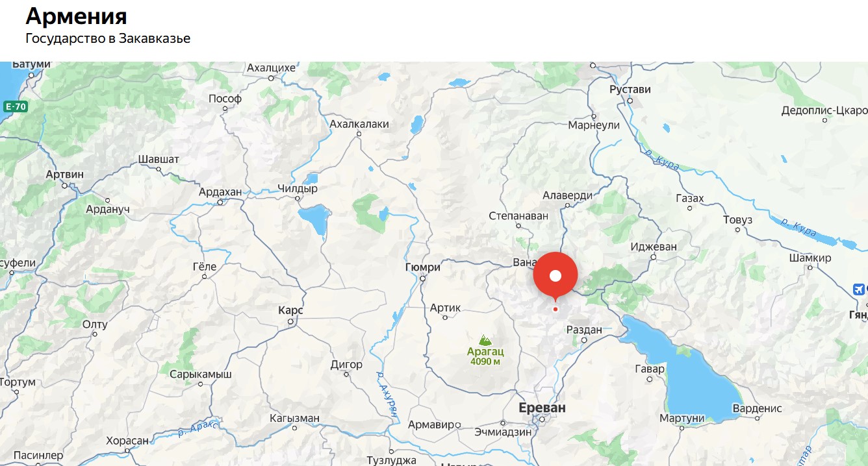Click the Иджеван town label
This screenshot has height=466, width=868.
(x=654, y=247)
